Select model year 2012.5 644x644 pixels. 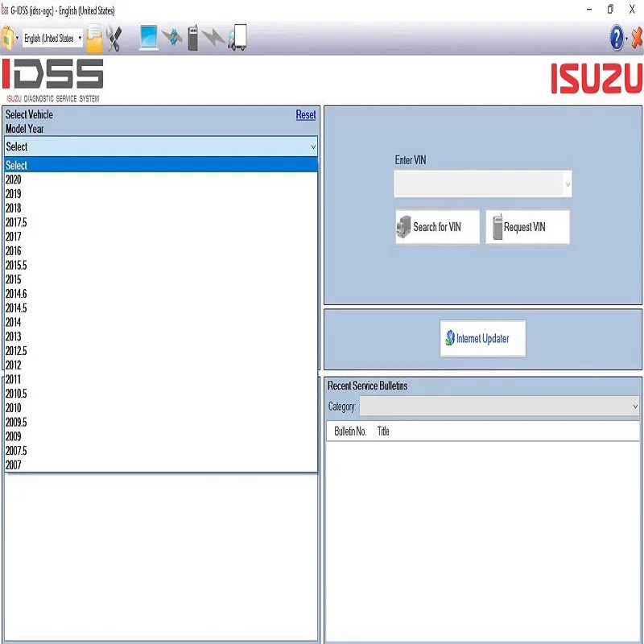pyautogui.click(x=161, y=351)
